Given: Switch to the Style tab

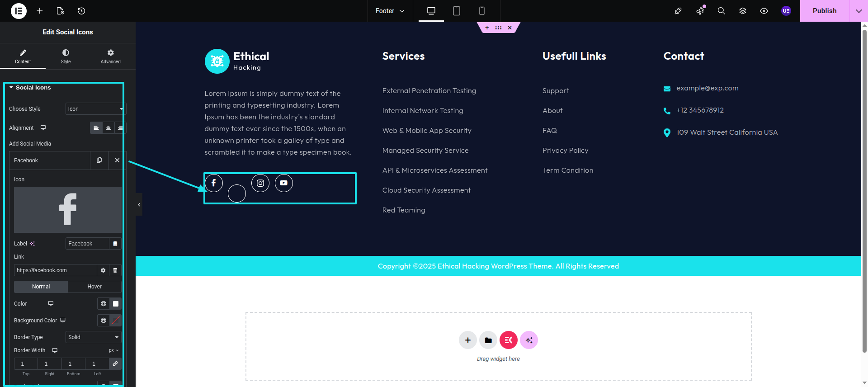Looking at the screenshot, I should point(66,57).
